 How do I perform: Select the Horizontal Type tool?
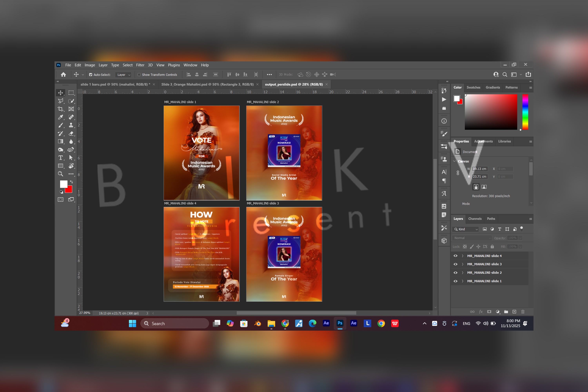[x=61, y=158]
